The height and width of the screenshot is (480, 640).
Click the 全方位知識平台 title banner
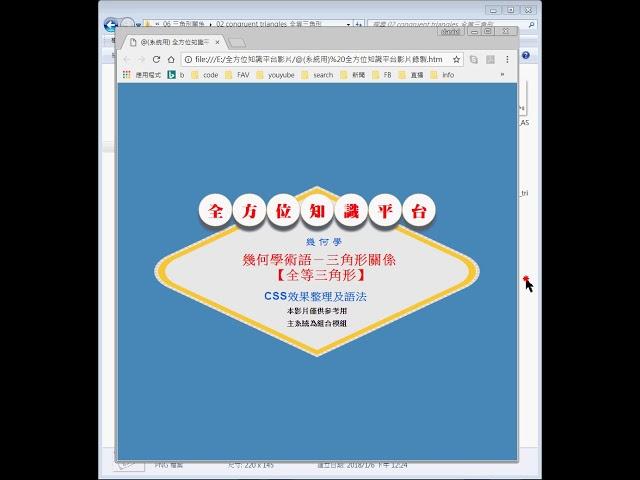317,211
